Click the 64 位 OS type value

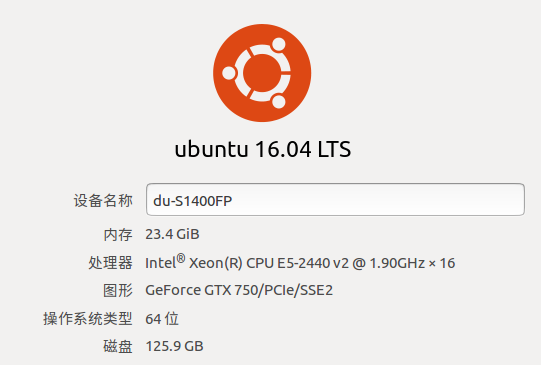[x=162, y=319]
